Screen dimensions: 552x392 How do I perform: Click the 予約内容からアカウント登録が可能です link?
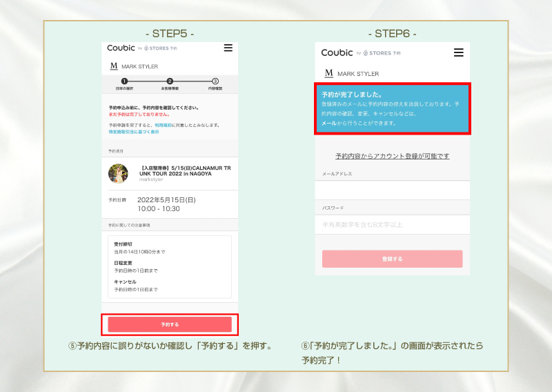pos(392,156)
